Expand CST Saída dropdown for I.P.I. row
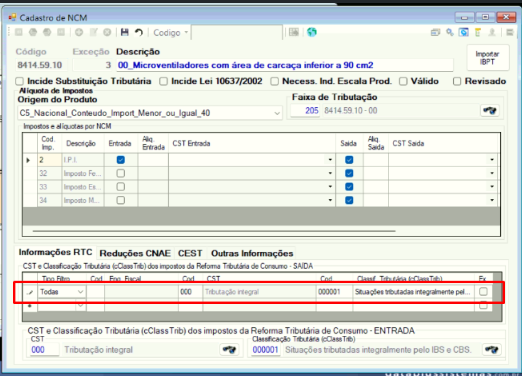This screenshot has height=376, width=522. (492, 160)
